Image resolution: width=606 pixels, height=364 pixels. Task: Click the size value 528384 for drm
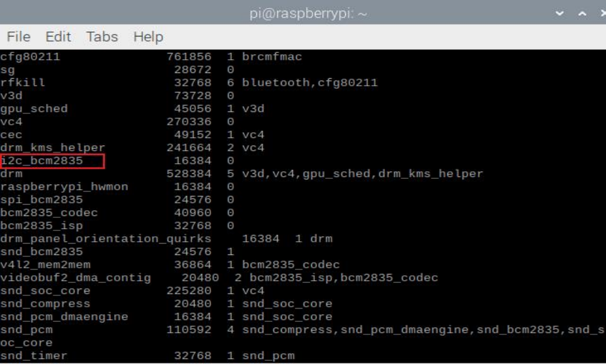(x=189, y=174)
